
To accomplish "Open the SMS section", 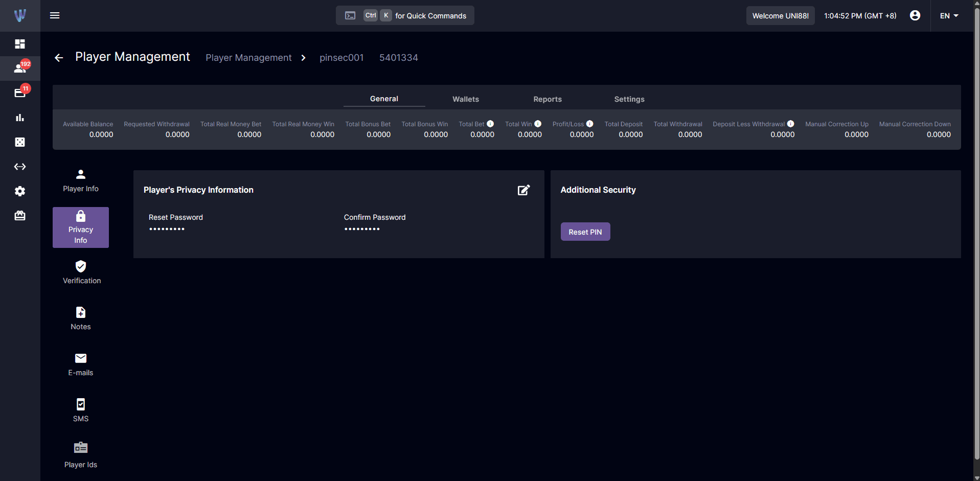I will tap(81, 411).
